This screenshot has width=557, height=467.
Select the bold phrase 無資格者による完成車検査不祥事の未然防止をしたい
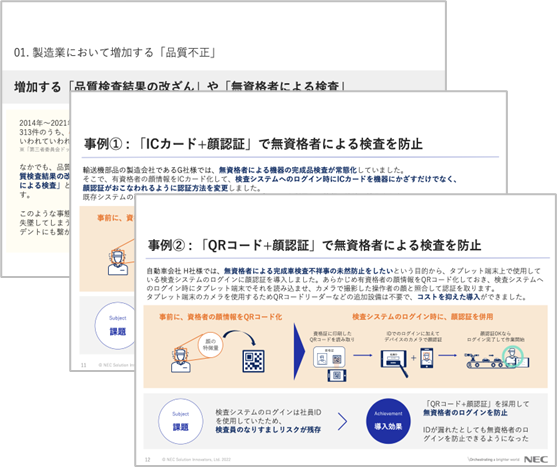click(309, 271)
